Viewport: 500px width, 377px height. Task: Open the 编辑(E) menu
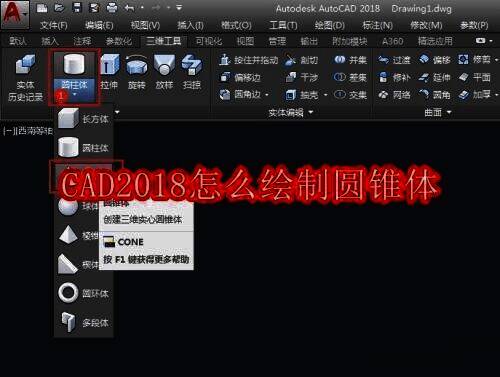tap(99, 25)
